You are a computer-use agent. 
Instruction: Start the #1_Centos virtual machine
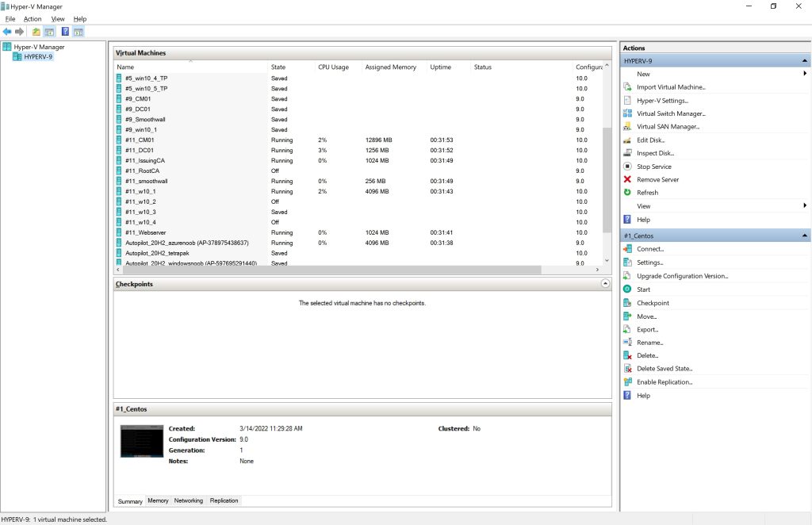tap(643, 289)
